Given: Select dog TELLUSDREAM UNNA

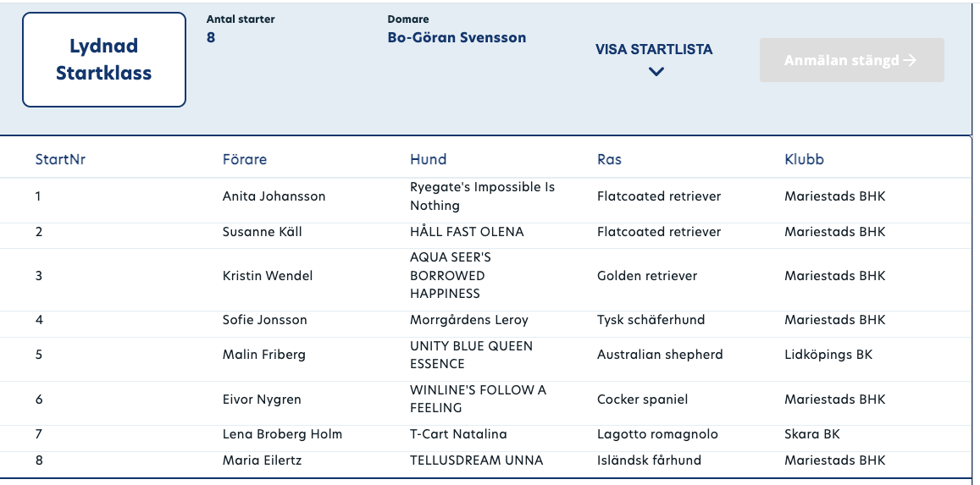Looking at the screenshot, I should point(476,460).
